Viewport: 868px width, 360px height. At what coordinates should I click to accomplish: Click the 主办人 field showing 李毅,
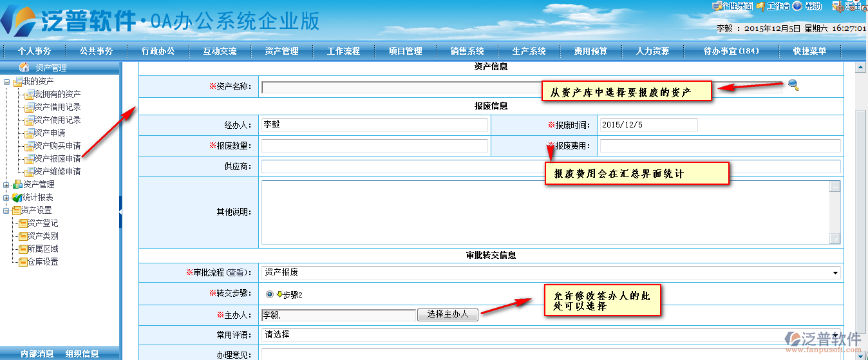(339, 315)
